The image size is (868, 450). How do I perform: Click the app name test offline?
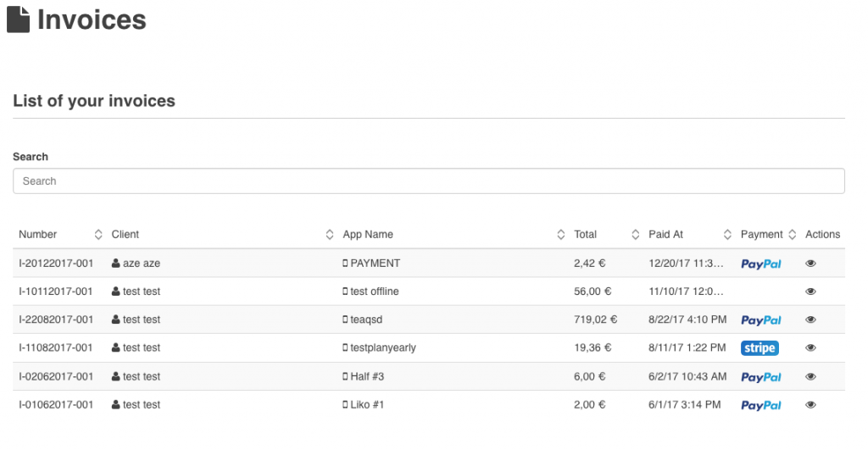(x=374, y=292)
